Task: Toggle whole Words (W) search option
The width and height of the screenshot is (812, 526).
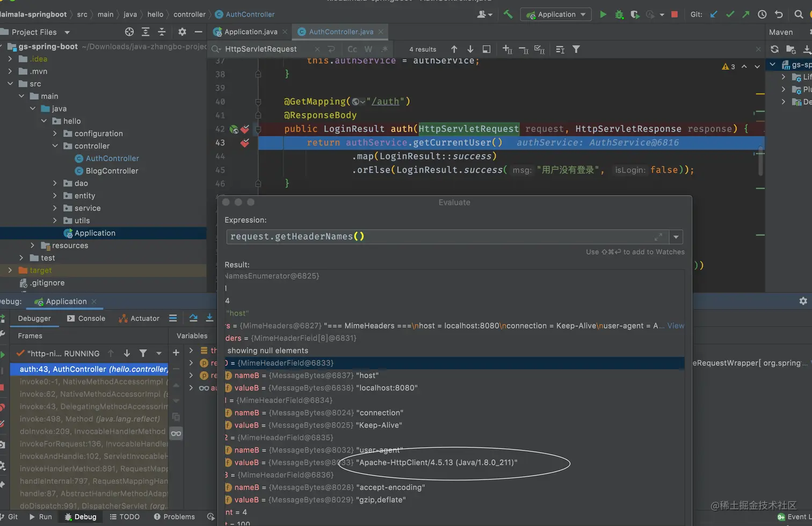Action: coord(368,49)
